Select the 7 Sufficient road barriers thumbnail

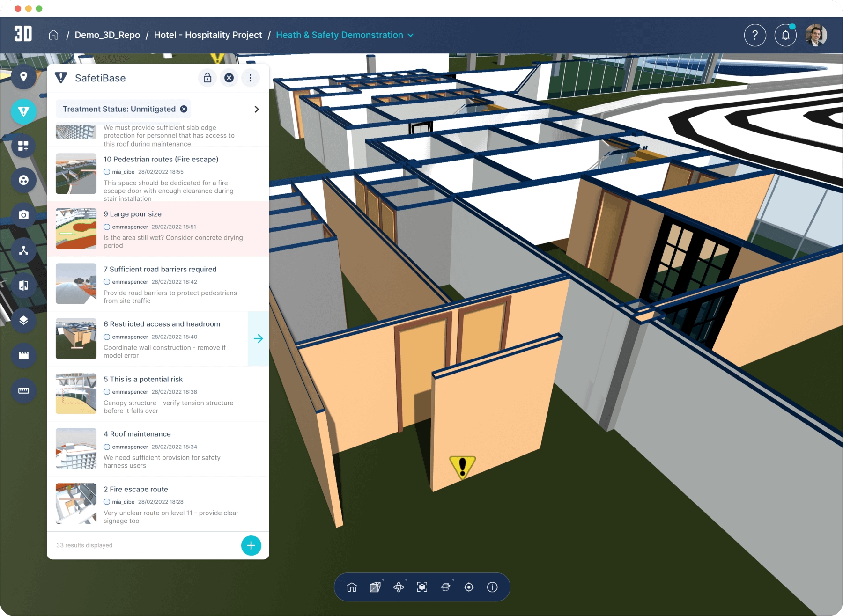(x=76, y=284)
